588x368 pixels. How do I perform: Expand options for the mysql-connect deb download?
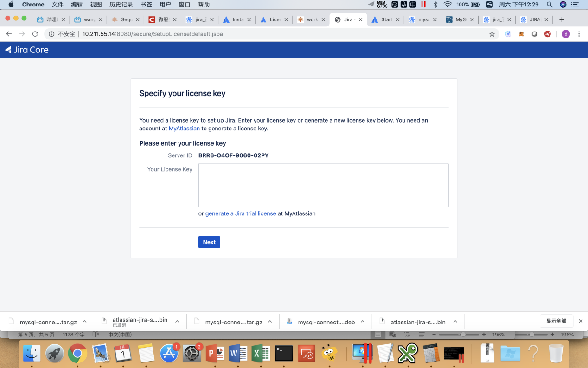(363, 322)
